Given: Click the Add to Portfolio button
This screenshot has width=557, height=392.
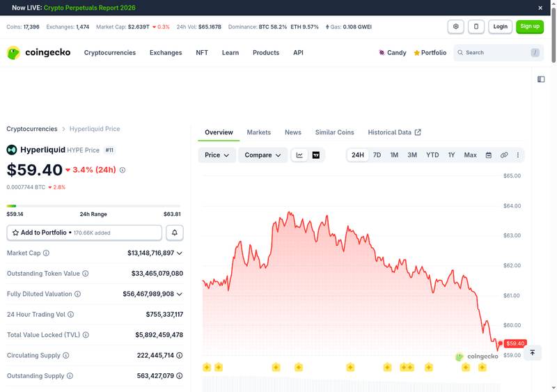Looking at the screenshot, I should point(84,233).
